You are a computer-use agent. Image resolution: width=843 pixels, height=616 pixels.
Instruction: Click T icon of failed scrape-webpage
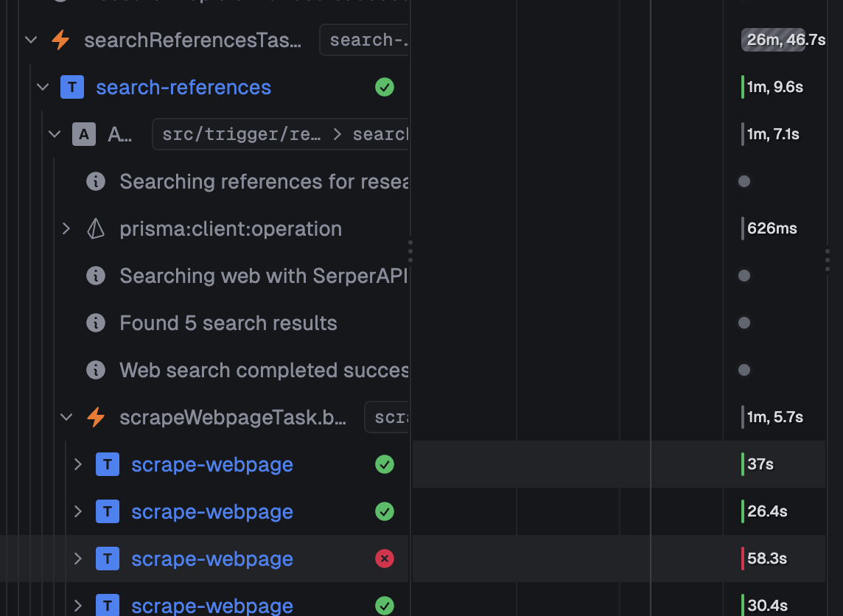[x=108, y=559]
